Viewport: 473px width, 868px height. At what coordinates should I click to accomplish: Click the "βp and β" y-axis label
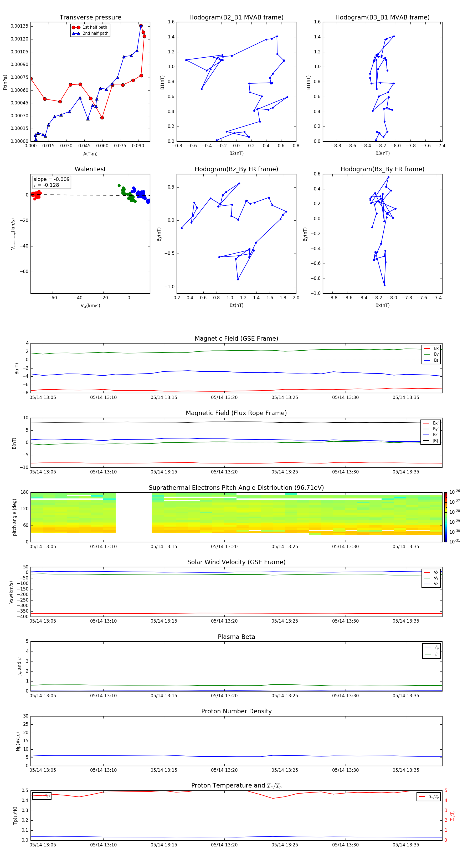click(19, 666)
